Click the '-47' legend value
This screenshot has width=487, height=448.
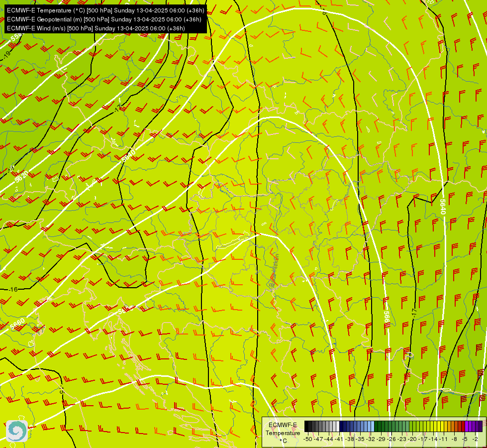coord(318,439)
